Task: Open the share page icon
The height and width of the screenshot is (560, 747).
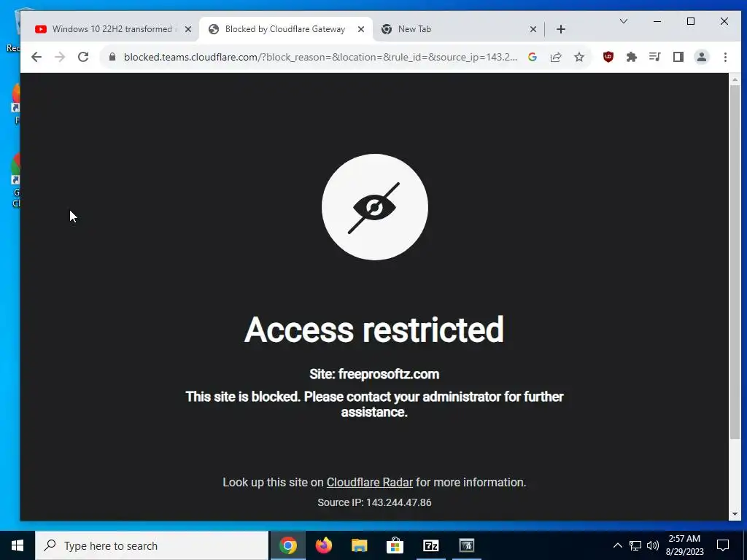Action: 555,57
